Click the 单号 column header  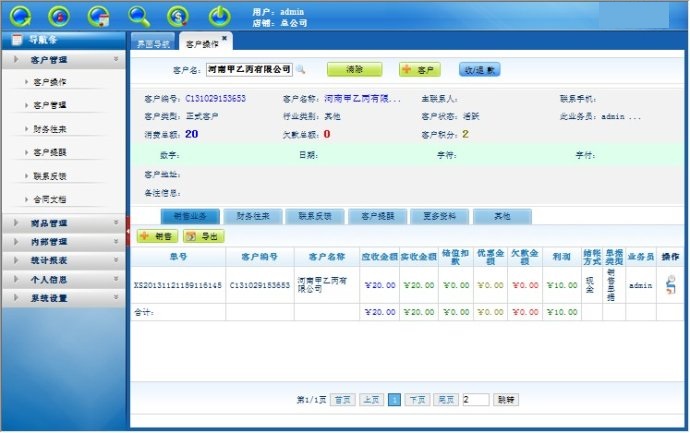pos(178,257)
